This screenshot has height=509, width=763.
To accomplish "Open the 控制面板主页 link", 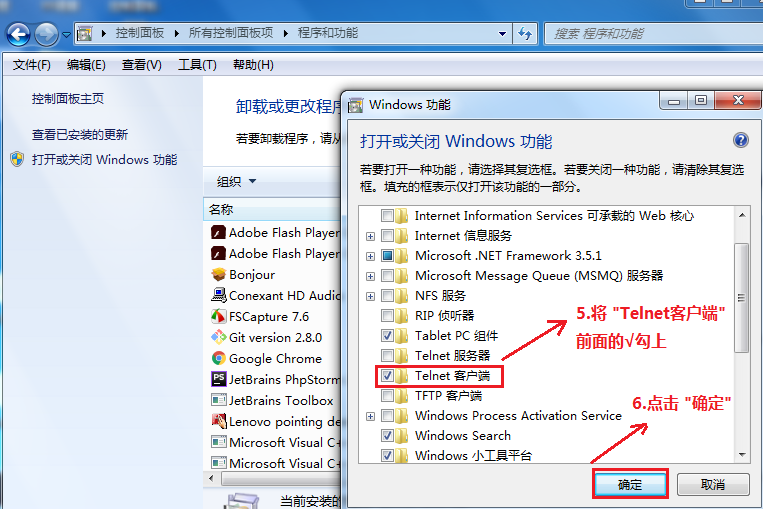I will [x=68, y=99].
